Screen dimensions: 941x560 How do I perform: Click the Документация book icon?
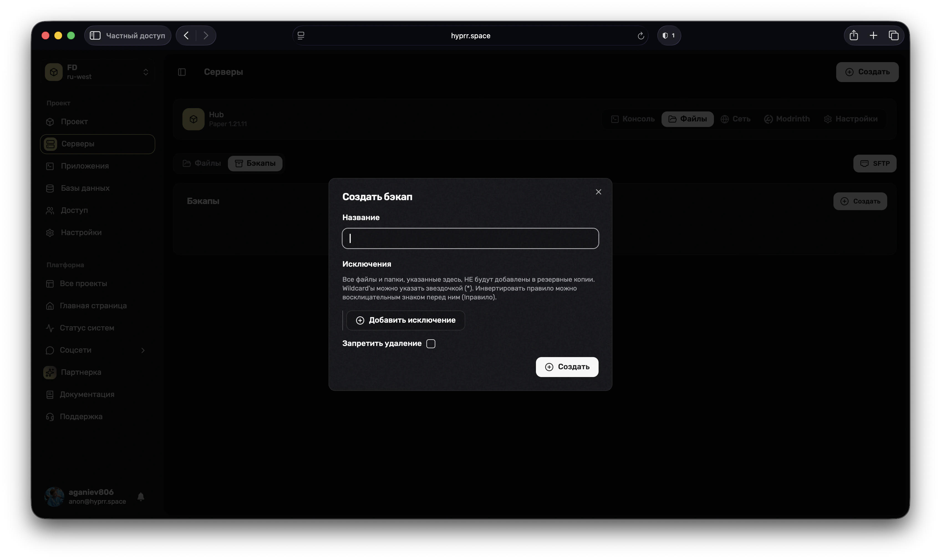coord(50,395)
